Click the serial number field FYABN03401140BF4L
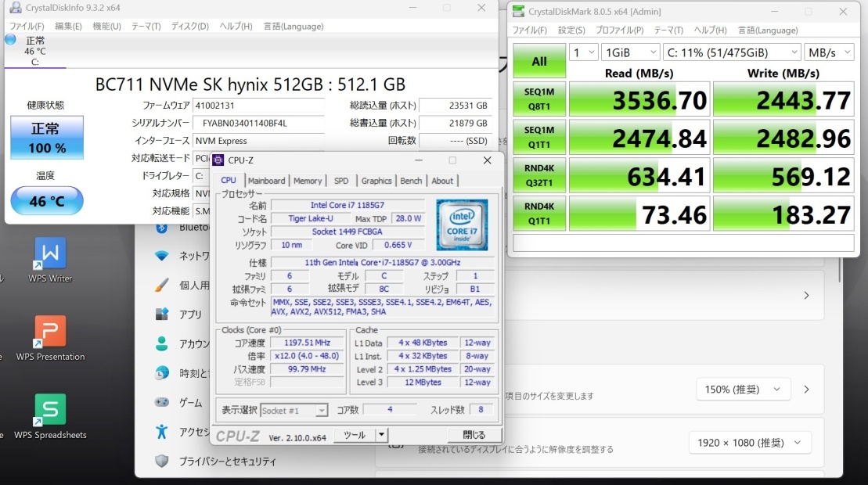This screenshot has height=485, width=868. coord(258,123)
